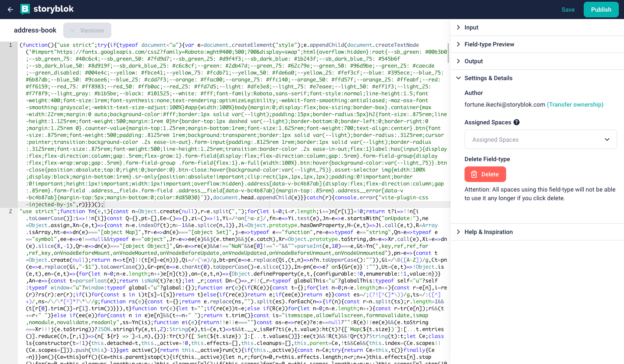Select line number 1 in the code gutter
The height and width of the screenshot is (364, 624).
10,45
